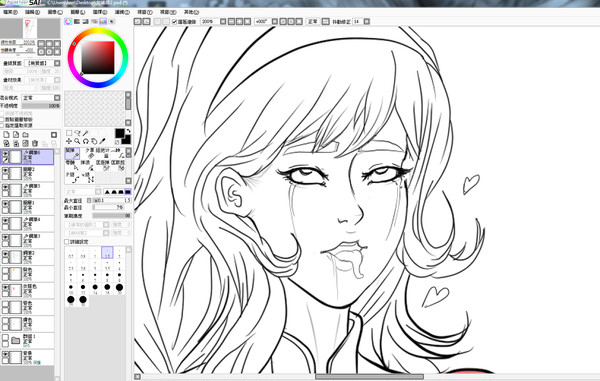Hide the highlighted top layer via eye
The image size is (600, 381).
point(5,154)
